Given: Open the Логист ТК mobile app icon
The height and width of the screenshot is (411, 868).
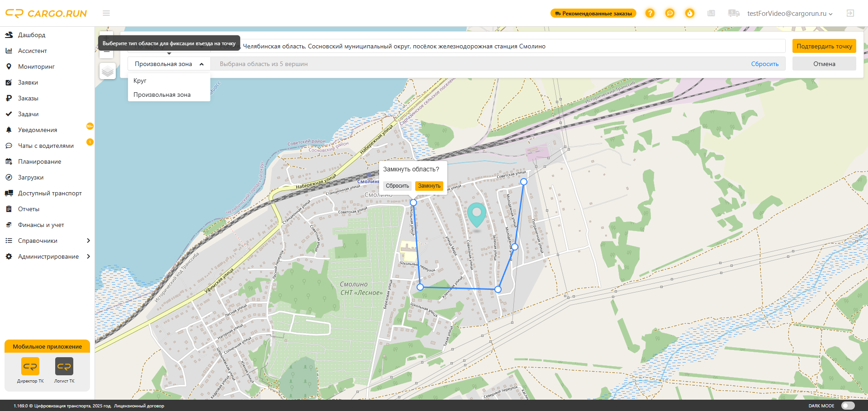Looking at the screenshot, I should point(64,367).
